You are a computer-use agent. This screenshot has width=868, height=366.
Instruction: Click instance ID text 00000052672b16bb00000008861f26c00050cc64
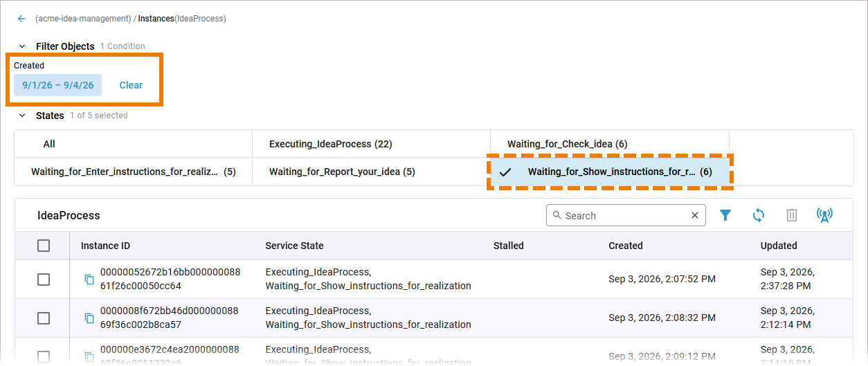(170, 279)
